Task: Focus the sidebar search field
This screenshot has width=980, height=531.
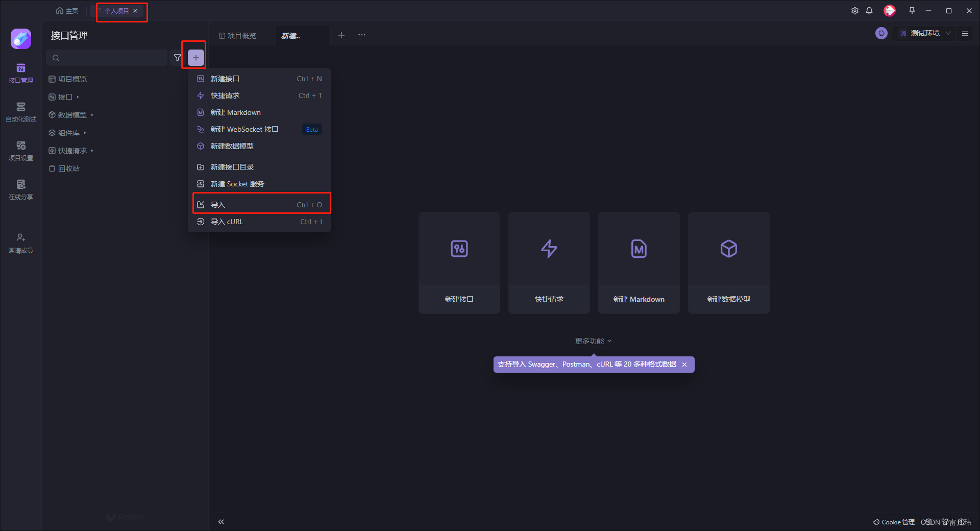Action: 107,58
